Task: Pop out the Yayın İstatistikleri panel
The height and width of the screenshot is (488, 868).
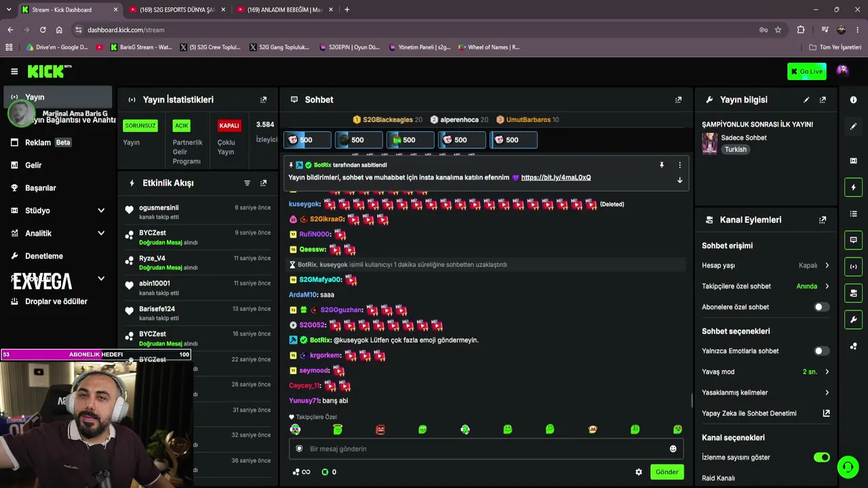Action: click(264, 100)
